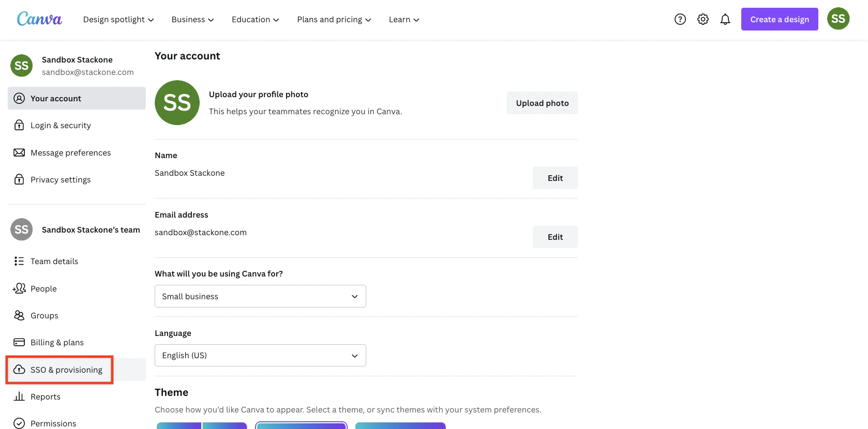This screenshot has height=429, width=868.
Task: Open Reports section
Action: (x=77, y=396)
